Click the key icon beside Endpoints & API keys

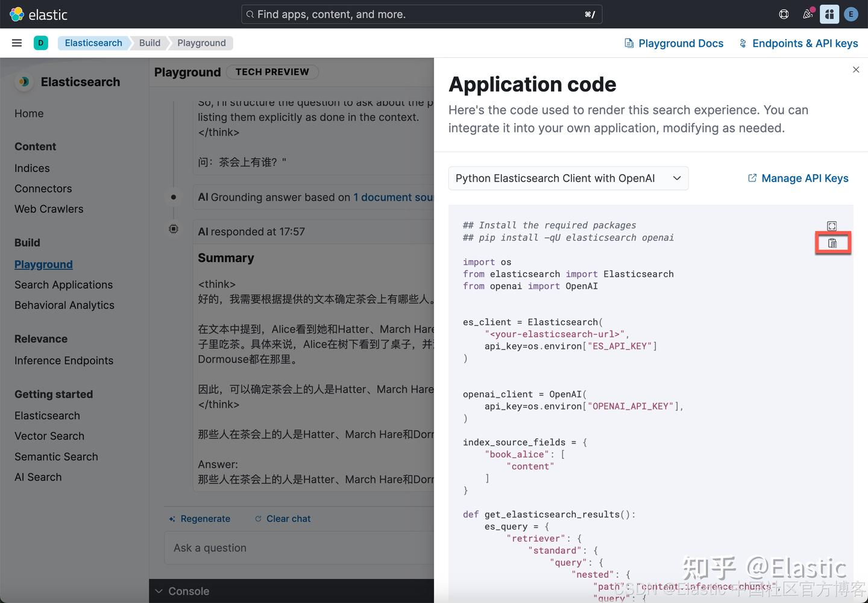[743, 43]
